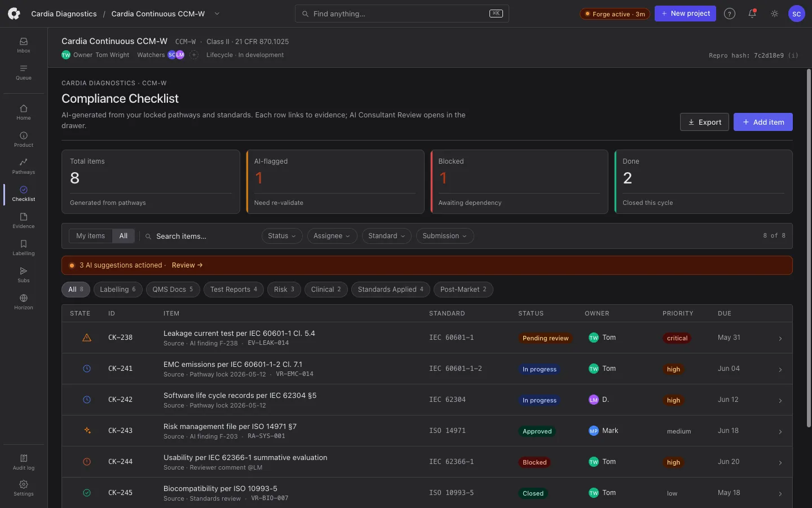Expand row CK-238 chevron

780,339
